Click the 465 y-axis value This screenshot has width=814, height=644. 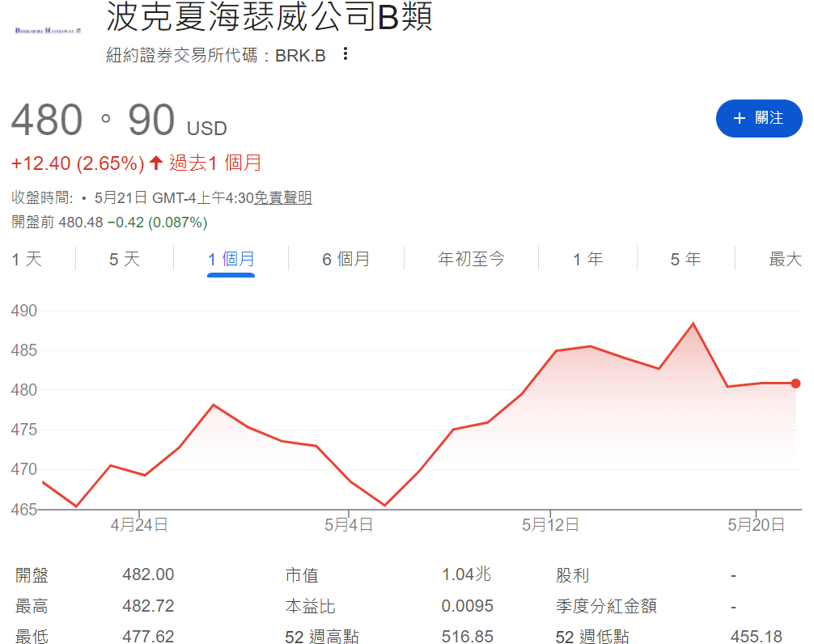click(24, 510)
